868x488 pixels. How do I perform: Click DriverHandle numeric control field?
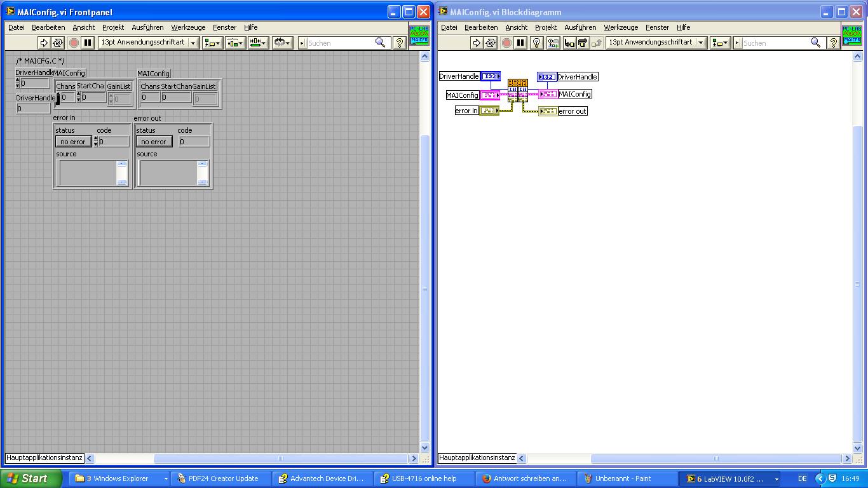click(35, 83)
